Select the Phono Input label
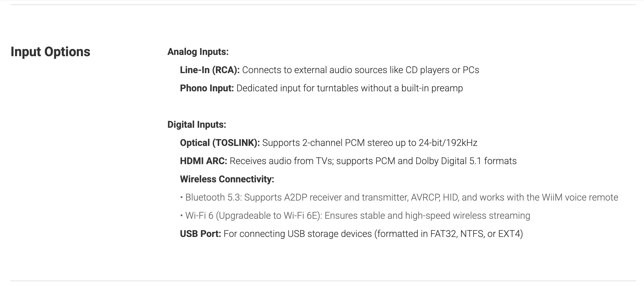This screenshot has width=644, height=290. click(207, 88)
